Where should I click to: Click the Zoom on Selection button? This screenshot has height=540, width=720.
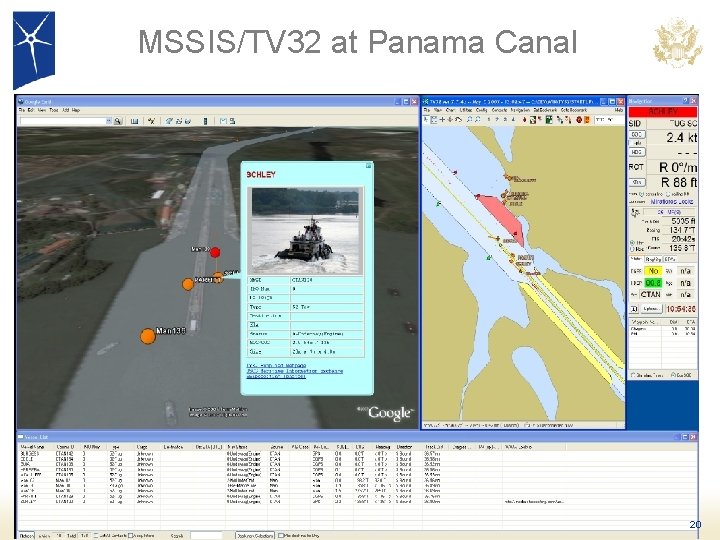click(254, 535)
